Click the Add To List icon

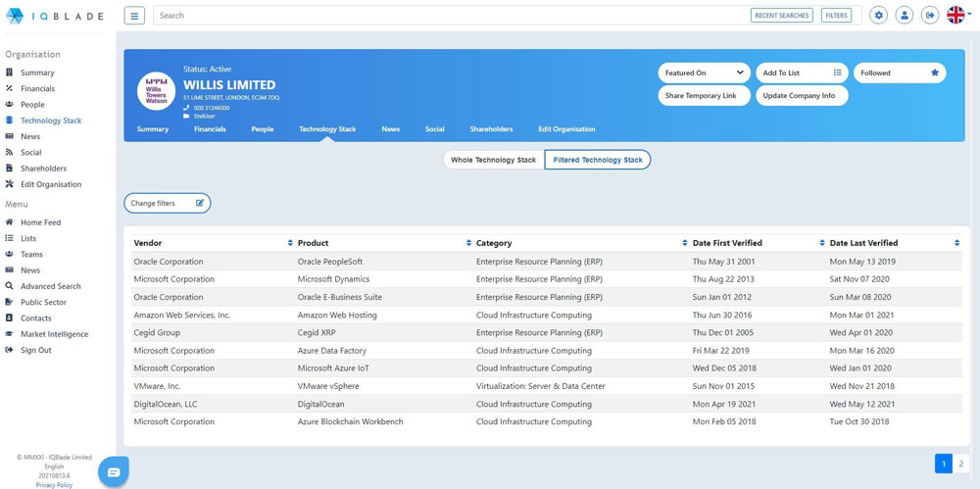click(x=838, y=73)
